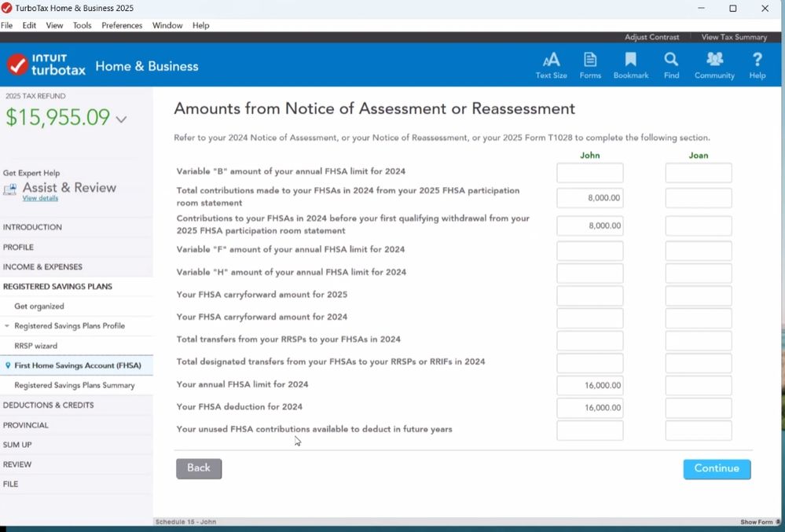Viewport: 785px width, 532px height.
Task: Open the View details link
Action: (x=40, y=199)
